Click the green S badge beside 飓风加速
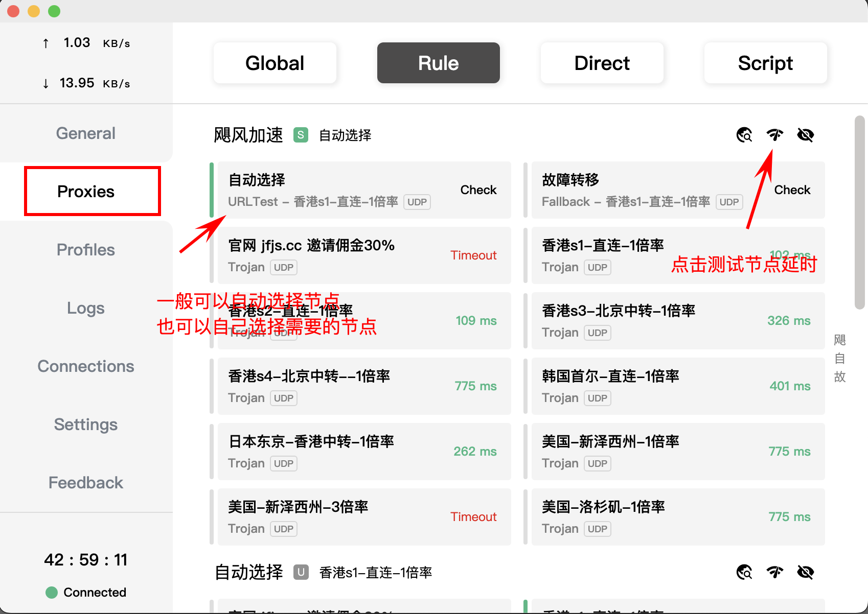The image size is (868, 614). pos(301,135)
